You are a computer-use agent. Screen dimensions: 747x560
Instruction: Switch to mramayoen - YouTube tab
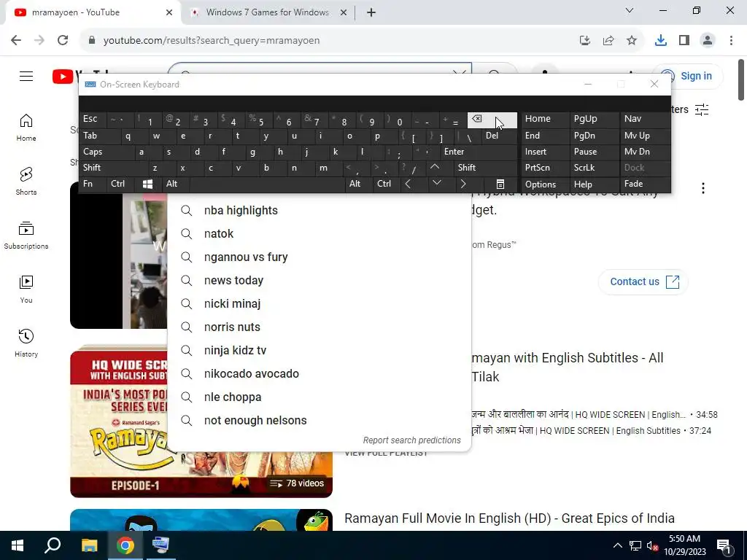(93, 12)
